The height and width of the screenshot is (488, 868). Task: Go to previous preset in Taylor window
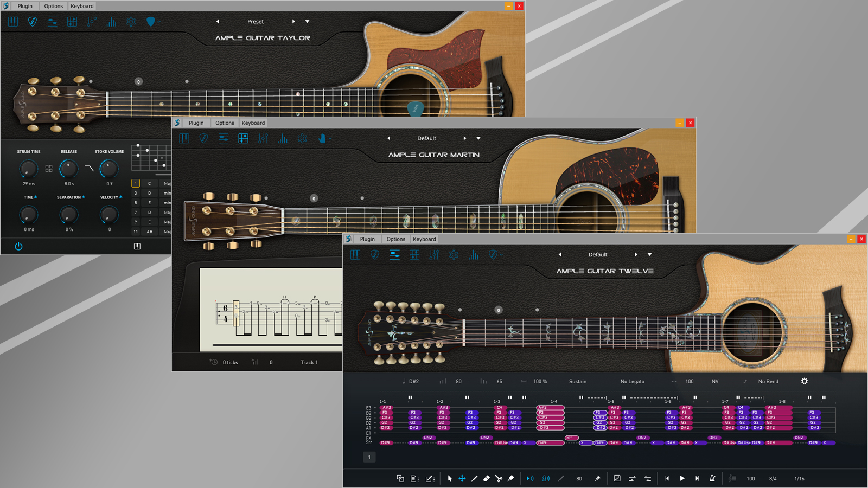[218, 22]
